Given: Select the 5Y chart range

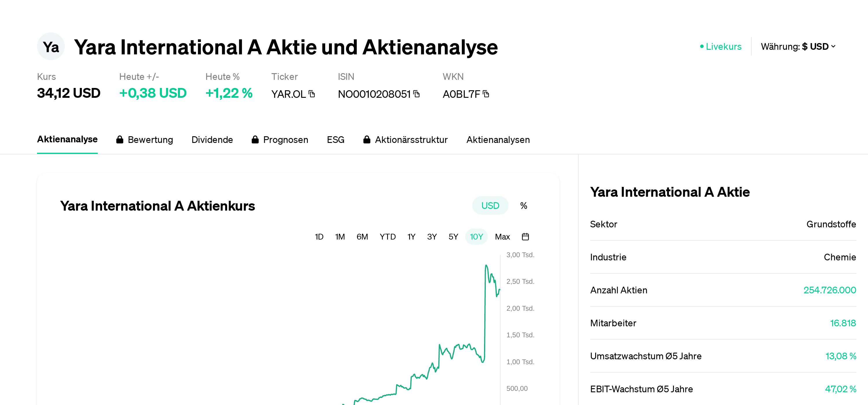Looking at the screenshot, I should coord(453,237).
